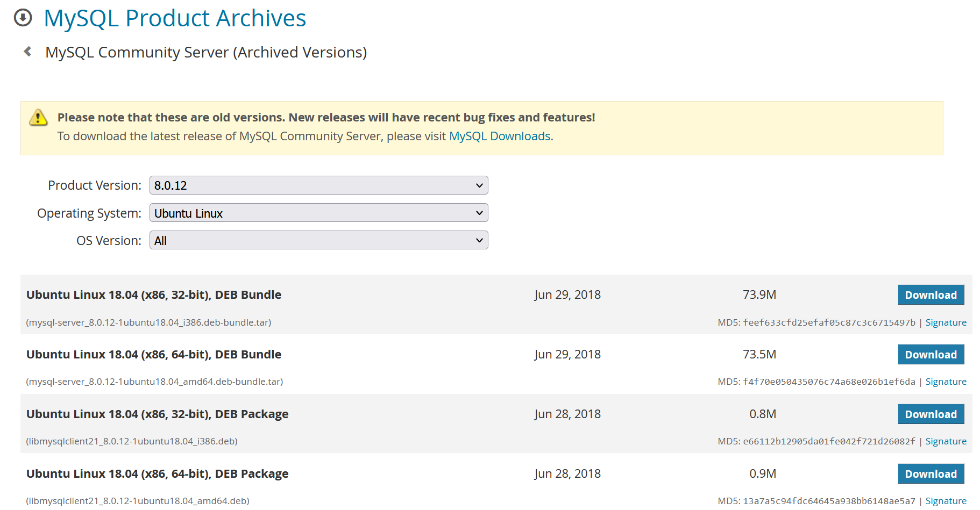The height and width of the screenshot is (510, 980).
Task: Follow the MySQL Downloads link
Action: [x=500, y=137]
